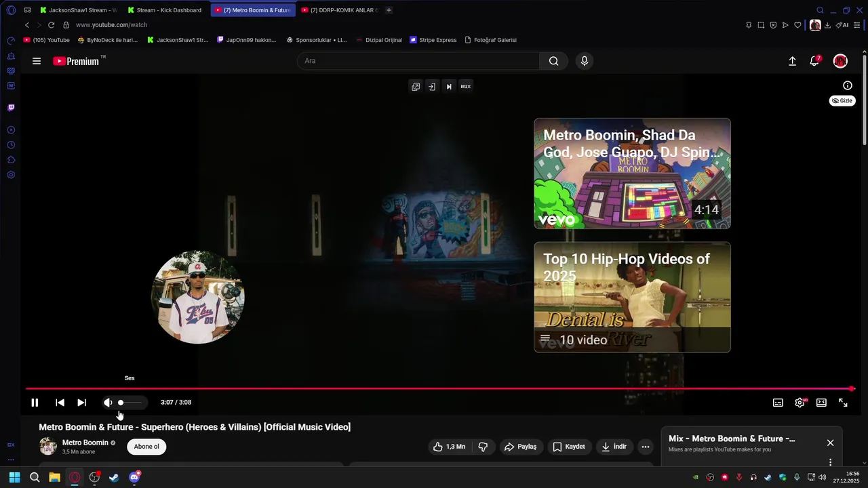Open Steam from the Windows taskbar
The image size is (868, 488).
coord(114,477)
